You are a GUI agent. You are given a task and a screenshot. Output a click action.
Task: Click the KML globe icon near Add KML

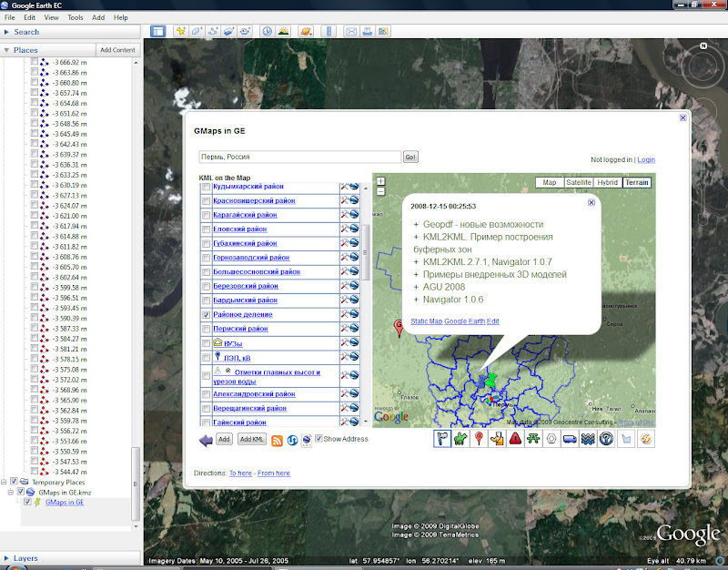tap(307, 440)
